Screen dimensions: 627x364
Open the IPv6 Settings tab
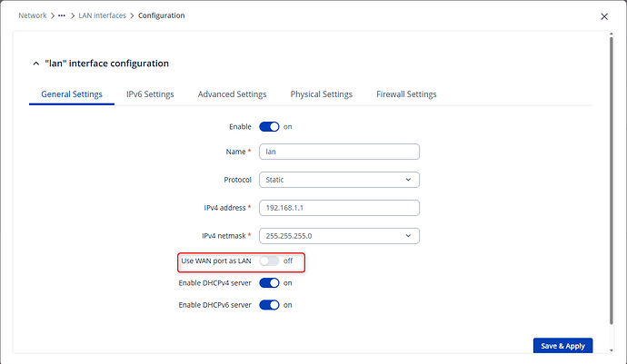pyautogui.click(x=150, y=94)
